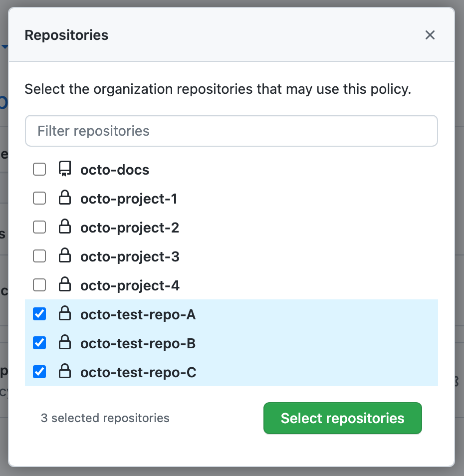Check the octo-project-4 checkbox
This screenshot has width=464, height=476.
click(x=39, y=285)
